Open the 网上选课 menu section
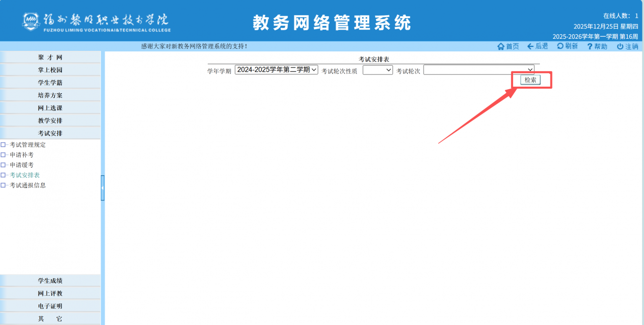The width and height of the screenshot is (644, 325). (50, 108)
